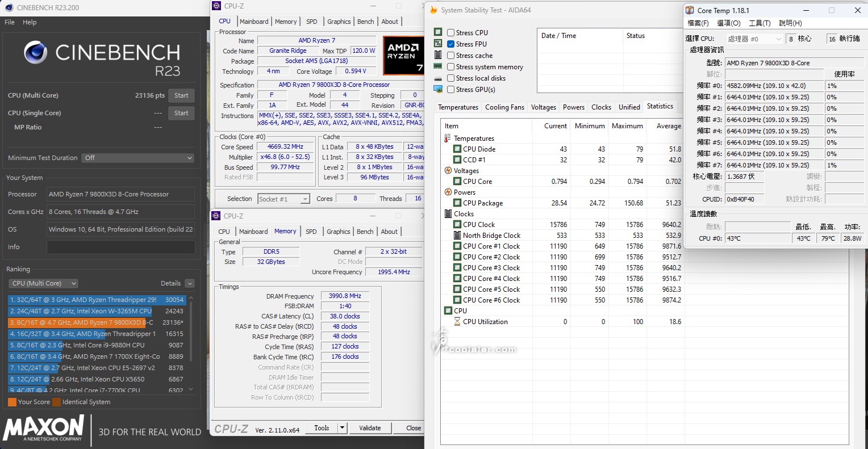Switch to lower CPU-Z Graphics tab
Viewport: 868px width, 449px height.
[x=339, y=232]
